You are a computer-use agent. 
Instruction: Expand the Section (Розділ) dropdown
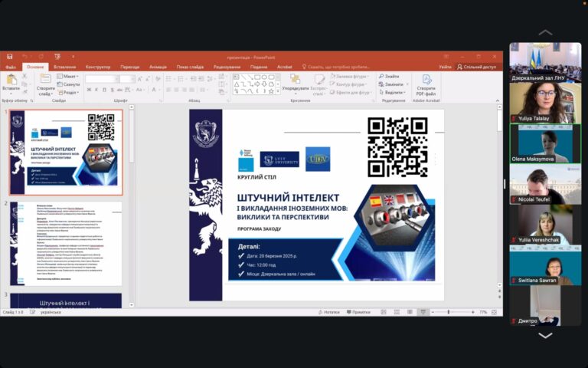click(67, 92)
